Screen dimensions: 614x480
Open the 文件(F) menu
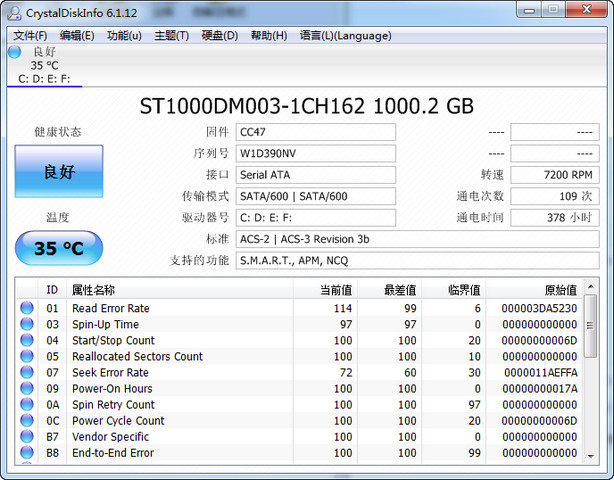[30, 36]
